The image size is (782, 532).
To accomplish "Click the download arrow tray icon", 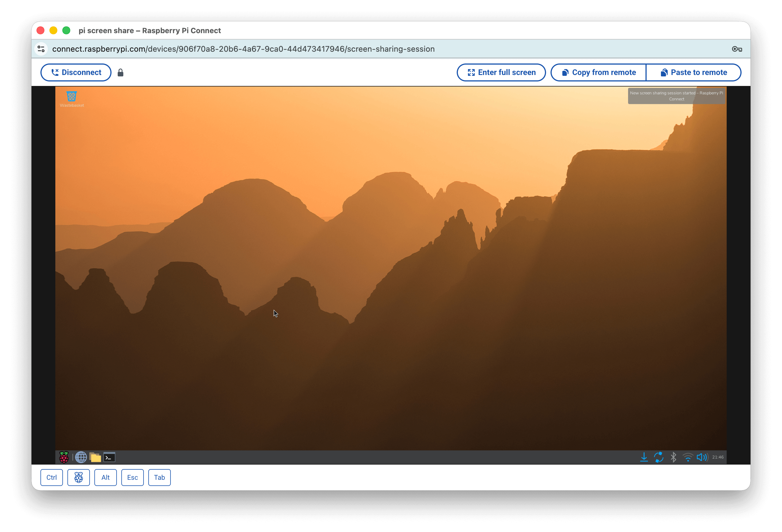I will coord(644,457).
